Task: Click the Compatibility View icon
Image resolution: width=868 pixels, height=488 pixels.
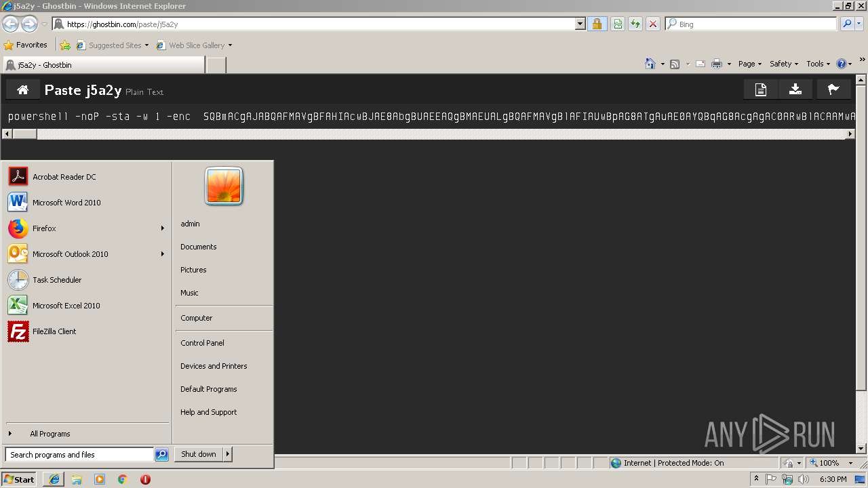Action: [618, 24]
